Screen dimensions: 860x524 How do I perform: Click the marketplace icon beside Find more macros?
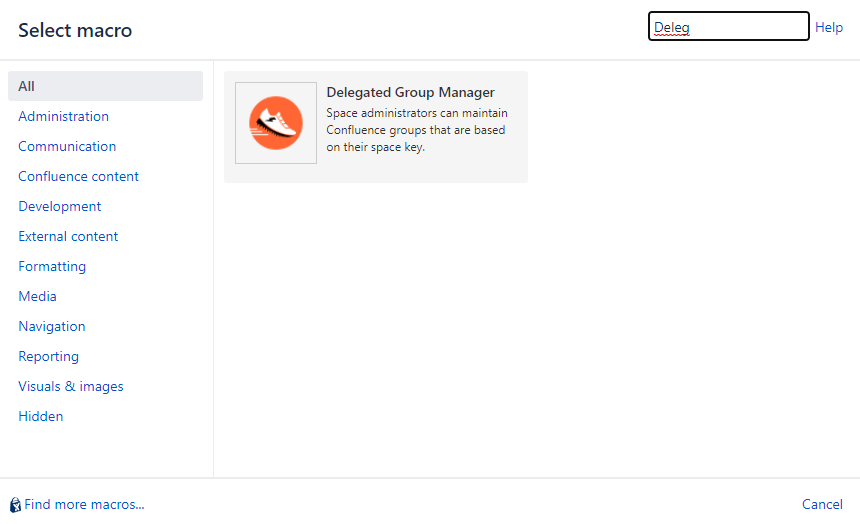click(15, 505)
